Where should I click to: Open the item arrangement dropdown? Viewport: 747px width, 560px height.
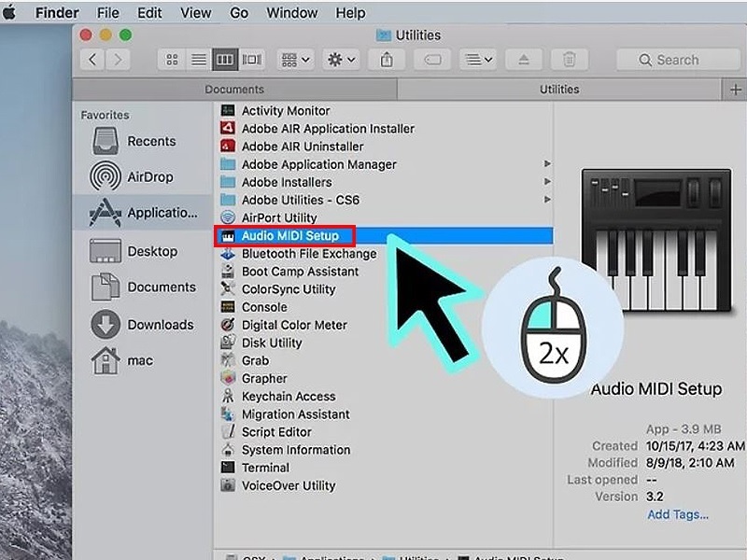click(296, 60)
